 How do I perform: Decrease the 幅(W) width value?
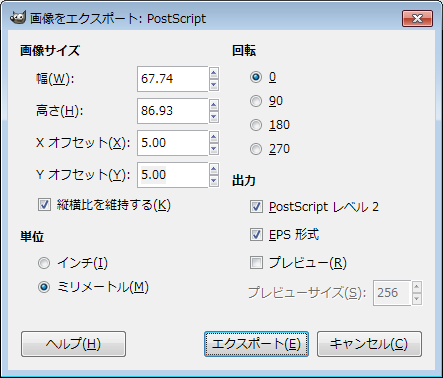point(214,85)
